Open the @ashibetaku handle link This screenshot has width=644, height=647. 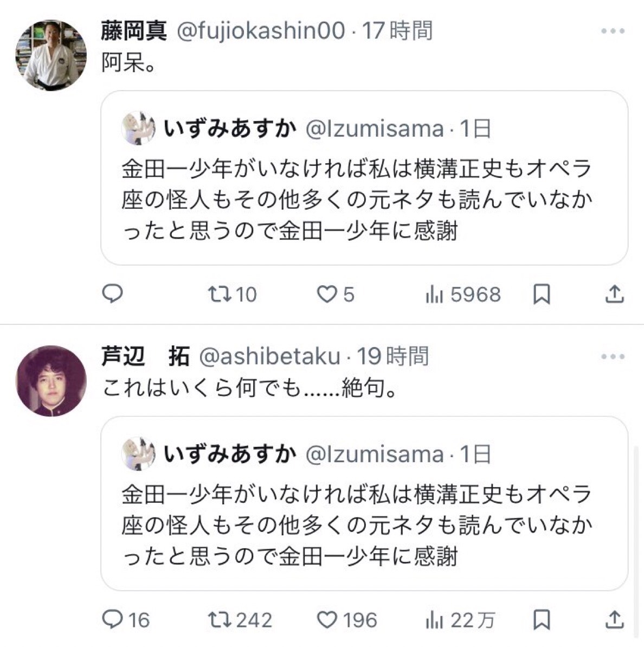click(x=270, y=356)
